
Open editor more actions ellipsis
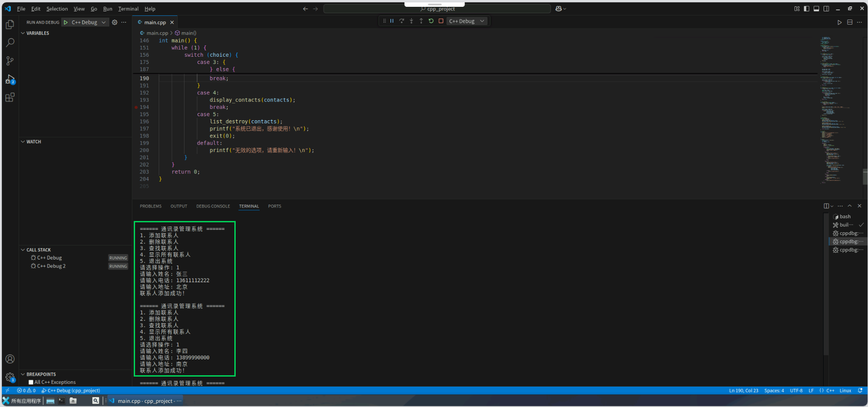(x=859, y=22)
